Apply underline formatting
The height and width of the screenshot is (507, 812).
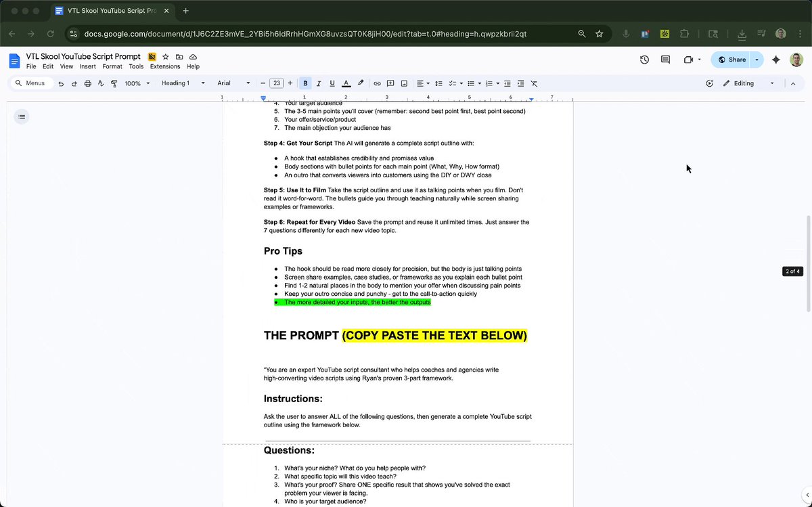click(x=332, y=83)
